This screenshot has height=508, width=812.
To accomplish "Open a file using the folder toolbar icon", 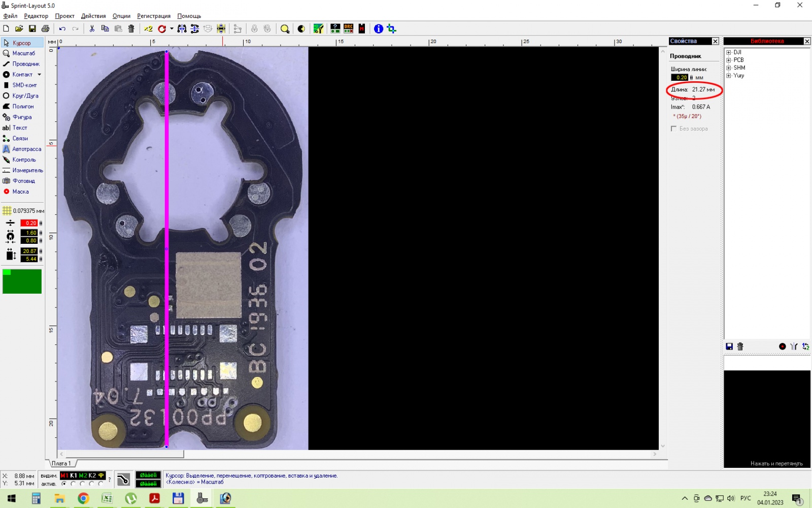I will [19, 29].
